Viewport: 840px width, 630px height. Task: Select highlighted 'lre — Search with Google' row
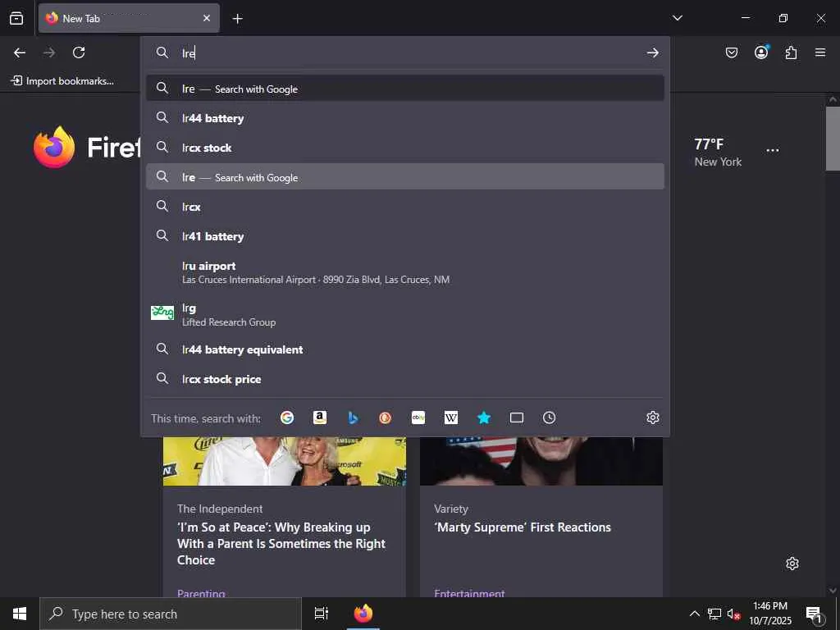[x=405, y=177]
